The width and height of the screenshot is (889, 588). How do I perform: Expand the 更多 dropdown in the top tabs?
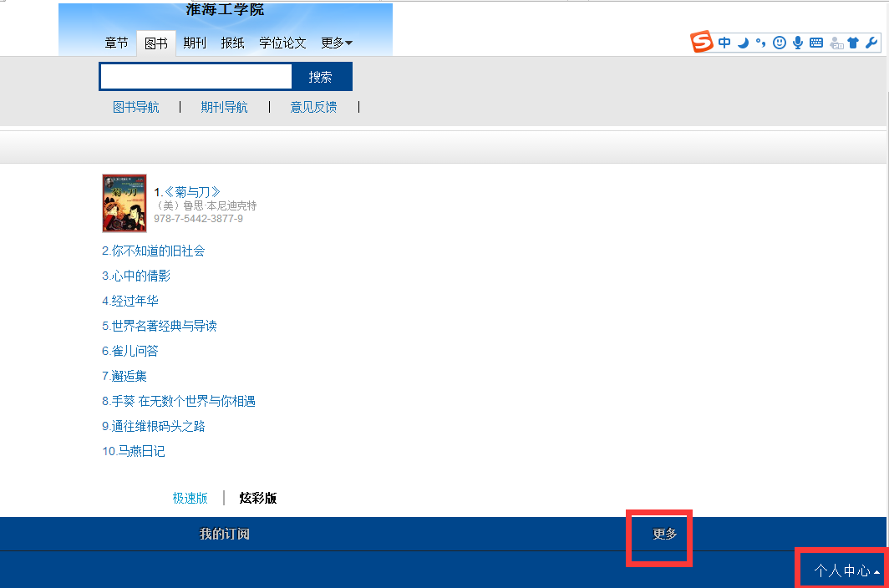337,43
